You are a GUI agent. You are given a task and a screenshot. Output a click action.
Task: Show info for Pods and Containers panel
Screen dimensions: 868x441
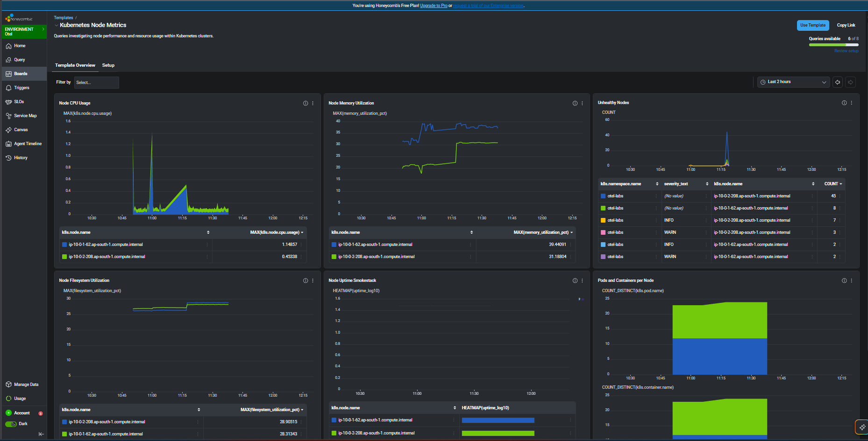(x=844, y=280)
